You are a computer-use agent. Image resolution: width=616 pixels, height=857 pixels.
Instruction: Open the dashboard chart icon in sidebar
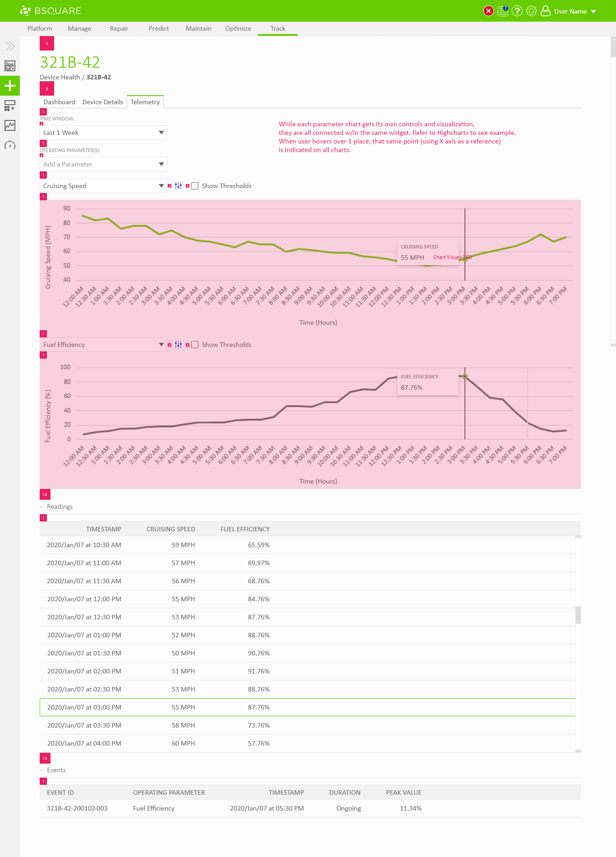pyautogui.click(x=10, y=66)
